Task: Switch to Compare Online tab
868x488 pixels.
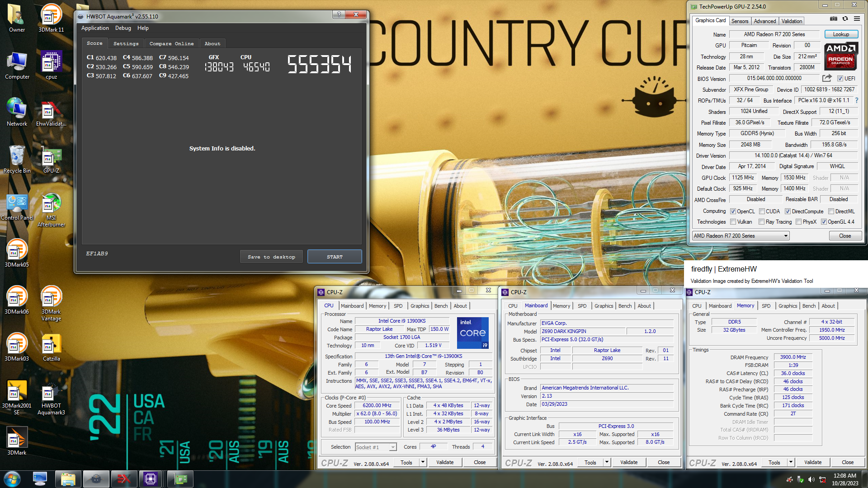Action: click(x=171, y=43)
